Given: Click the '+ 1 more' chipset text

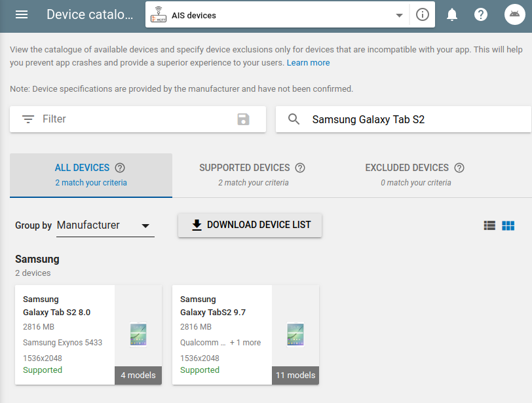Looking at the screenshot, I should pos(245,343).
